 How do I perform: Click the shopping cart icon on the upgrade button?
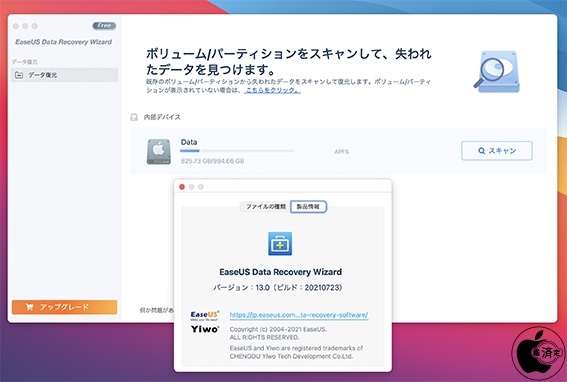coord(30,307)
